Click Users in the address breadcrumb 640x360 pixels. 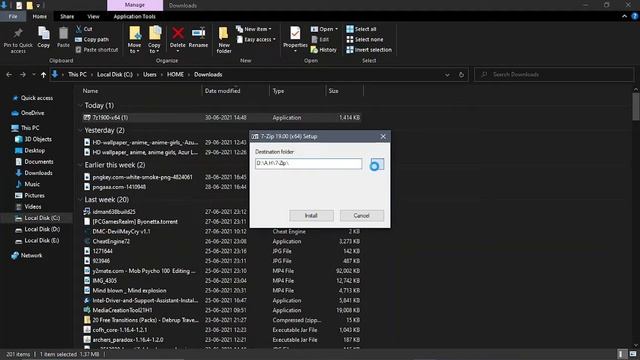coord(150,75)
